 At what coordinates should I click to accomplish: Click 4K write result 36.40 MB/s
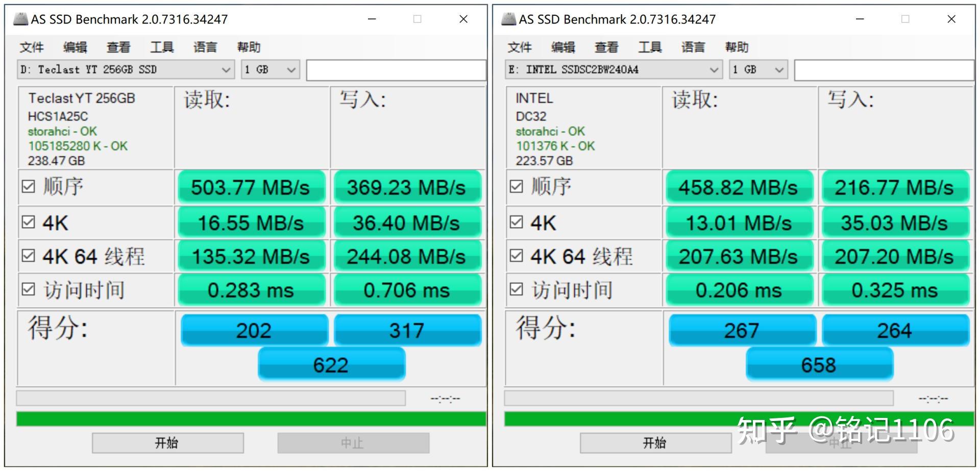pyautogui.click(x=407, y=223)
